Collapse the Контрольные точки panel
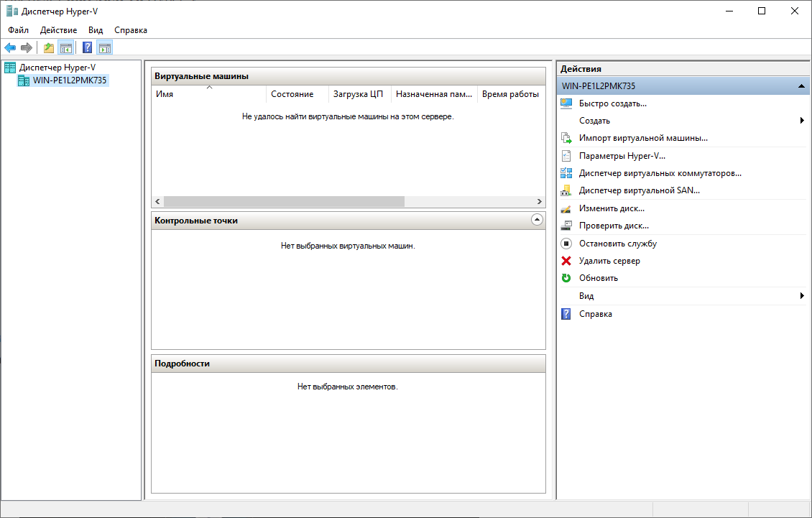Image resolution: width=812 pixels, height=518 pixels. tap(537, 220)
